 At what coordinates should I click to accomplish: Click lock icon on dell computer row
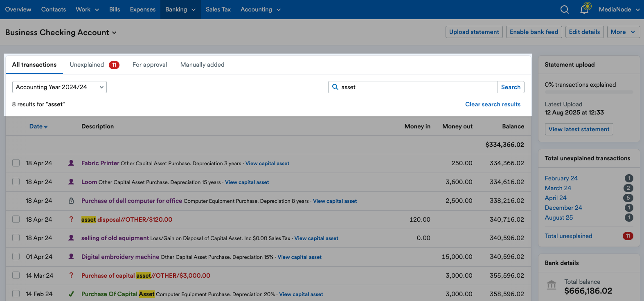71,200
